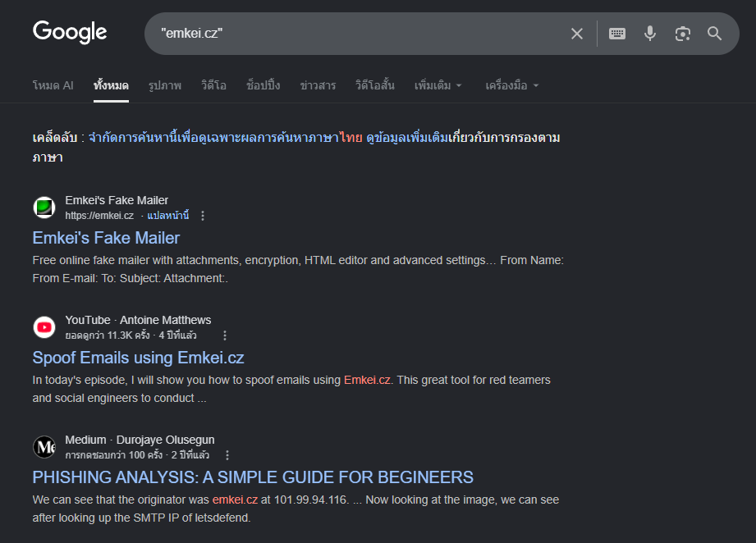Image resolution: width=756 pixels, height=543 pixels.
Task: Click the red Emkei.cz highlight in YouTube snippet
Action: tap(368, 380)
